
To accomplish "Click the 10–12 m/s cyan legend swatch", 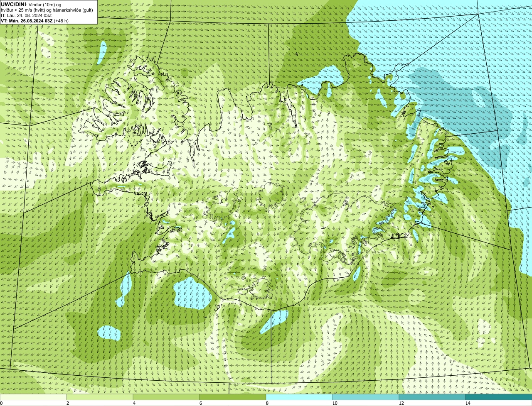I will (x=366, y=397).
